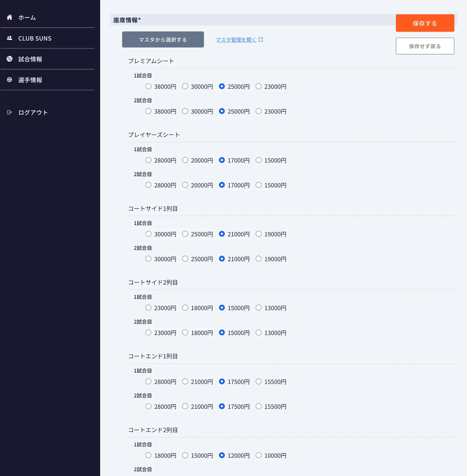Click the external-link icon after マスタ管理を開く
467x476 pixels.
[261, 39]
